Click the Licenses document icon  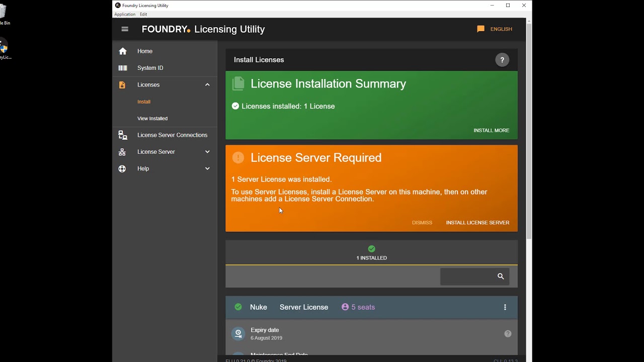tap(122, 85)
